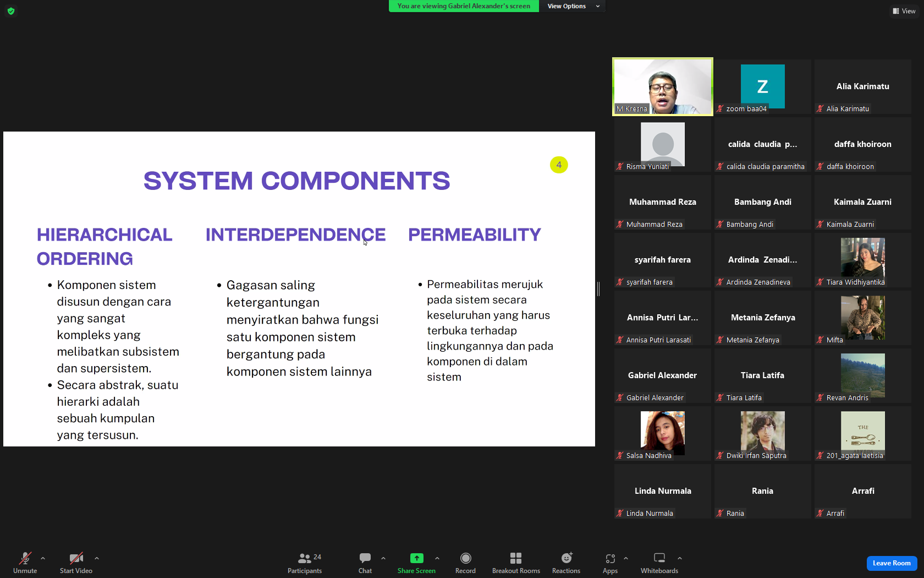This screenshot has width=924, height=578.
Task: Select Alia Karimatu participant tile
Action: click(x=862, y=87)
